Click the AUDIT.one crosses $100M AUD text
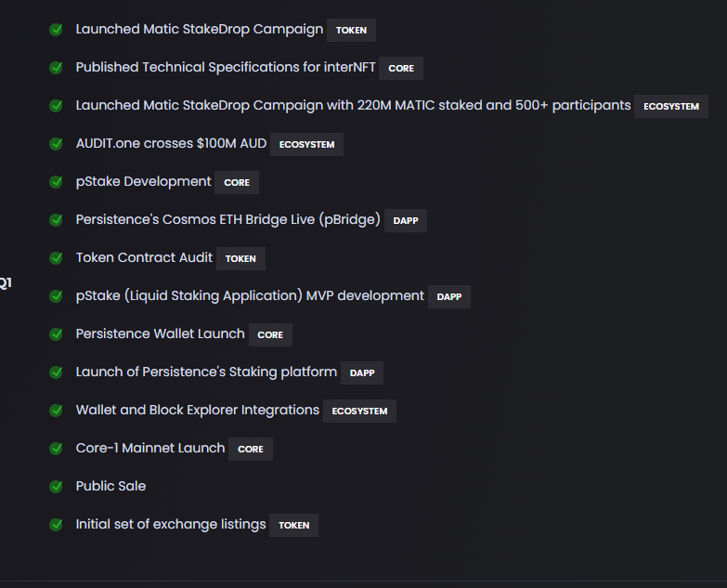 pyautogui.click(x=171, y=143)
